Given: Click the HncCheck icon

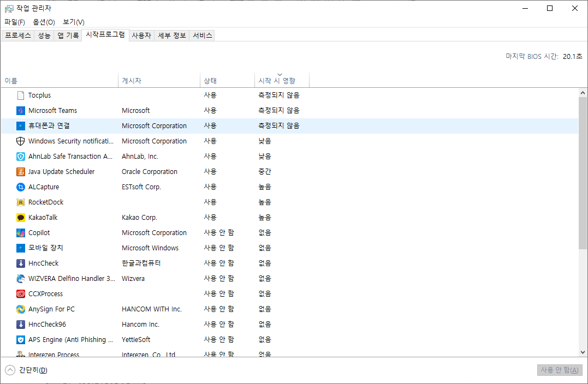Looking at the screenshot, I should 21,263.
